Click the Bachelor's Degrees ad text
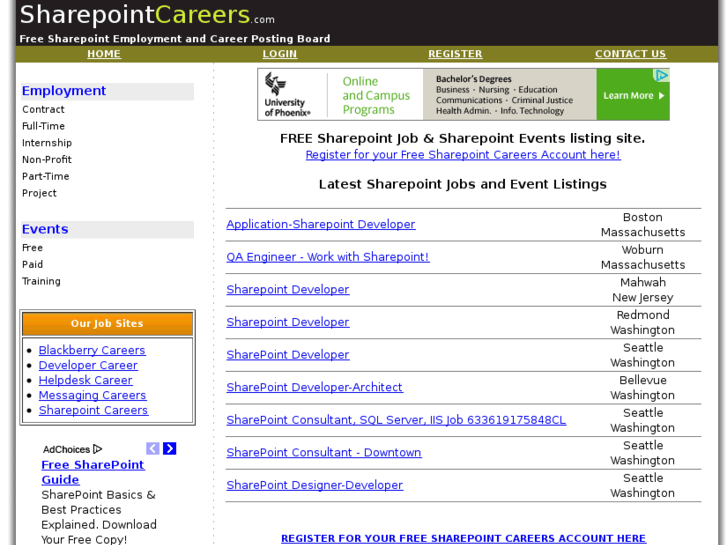 [x=473, y=79]
